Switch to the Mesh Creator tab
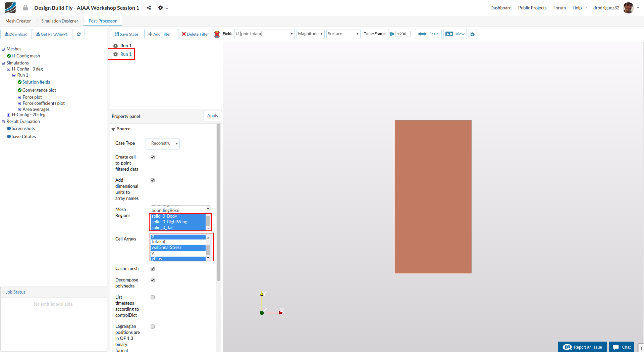644x352 pixels. [x=18, y=21]
